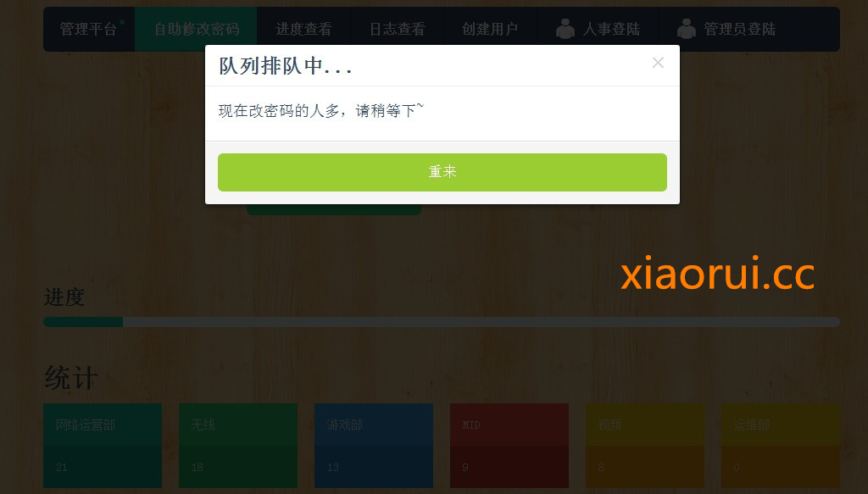Viewport: 868px width, 494px height.
Task: Open the 管理平台 home menu item
Action: point(88,29)
